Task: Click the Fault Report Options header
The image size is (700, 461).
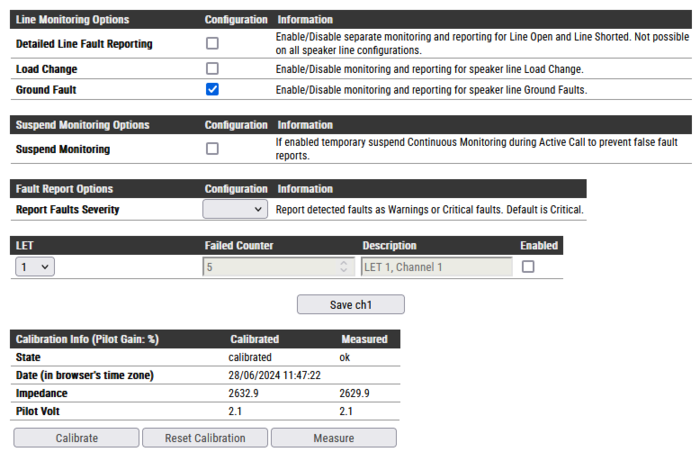Action: [x=65, y=188]
